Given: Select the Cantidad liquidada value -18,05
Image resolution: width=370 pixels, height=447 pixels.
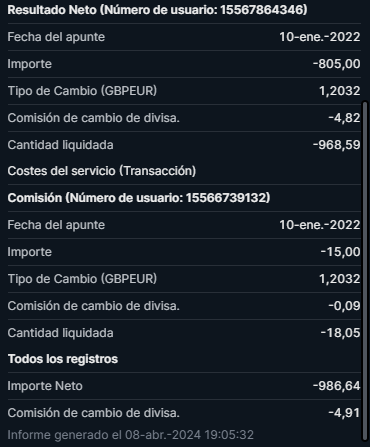Looking at the screenshot, I should coord(340,333).
